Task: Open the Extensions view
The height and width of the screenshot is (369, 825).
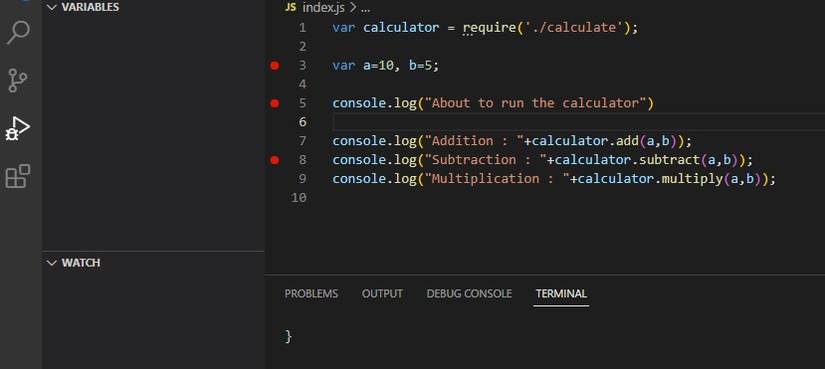Action: click(18, 176)
